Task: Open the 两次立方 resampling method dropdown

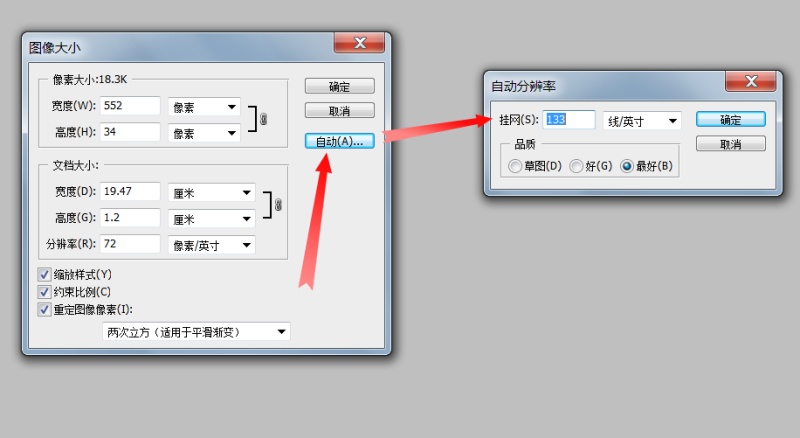Action: pos(196,332)
